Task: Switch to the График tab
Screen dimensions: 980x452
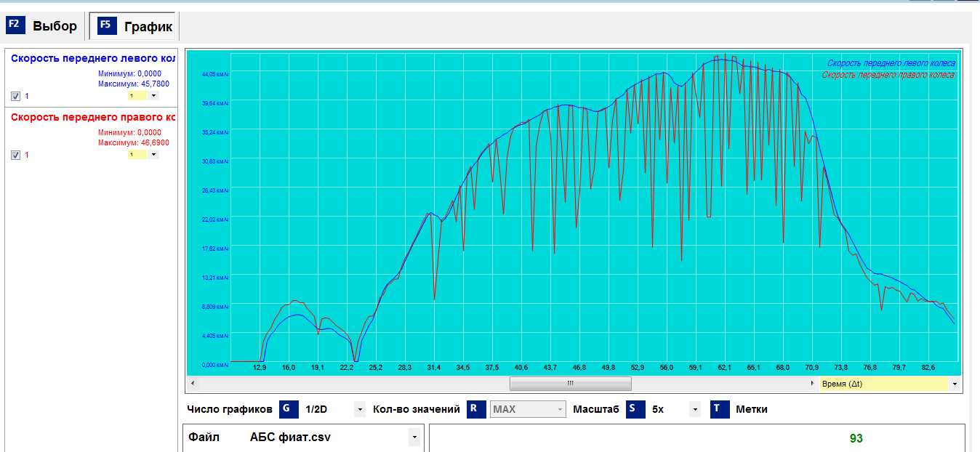Action: point(135,26)
